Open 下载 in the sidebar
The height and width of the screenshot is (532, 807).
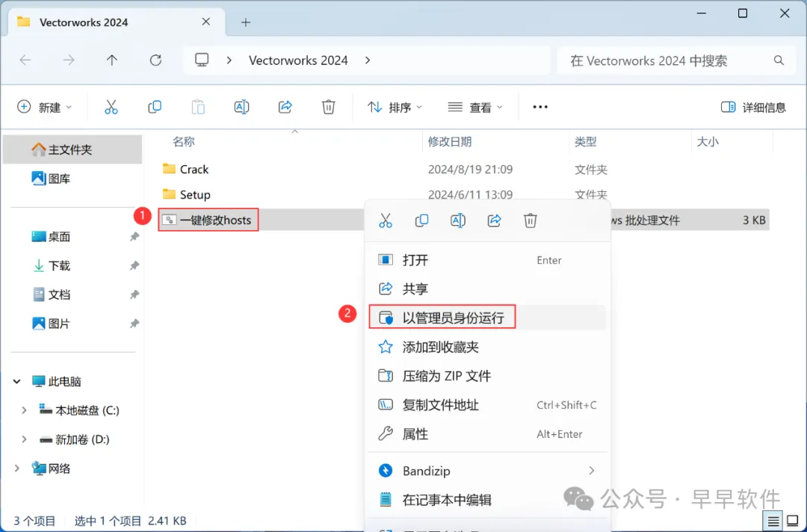[x=72, y=265]
